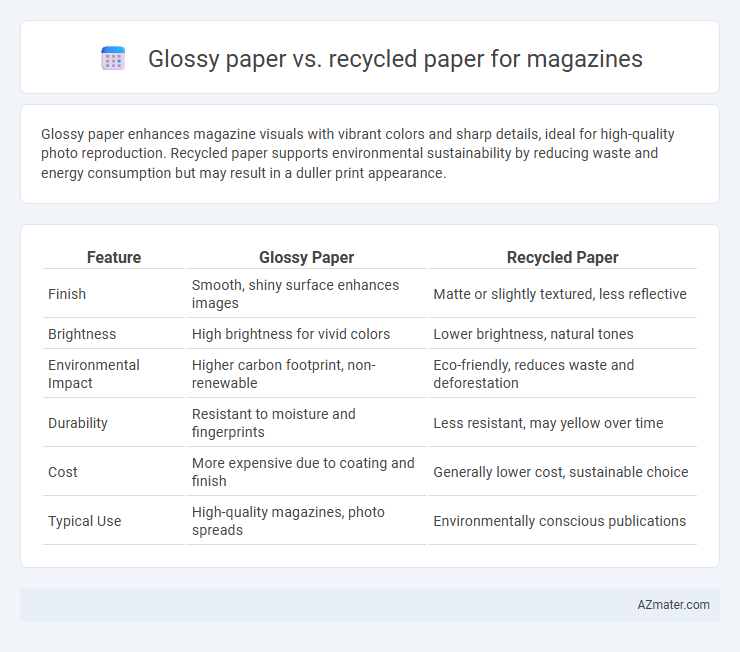
Task: Click 'Higher carbon footprint, non-renewable' cell
Action: [306, 374]
